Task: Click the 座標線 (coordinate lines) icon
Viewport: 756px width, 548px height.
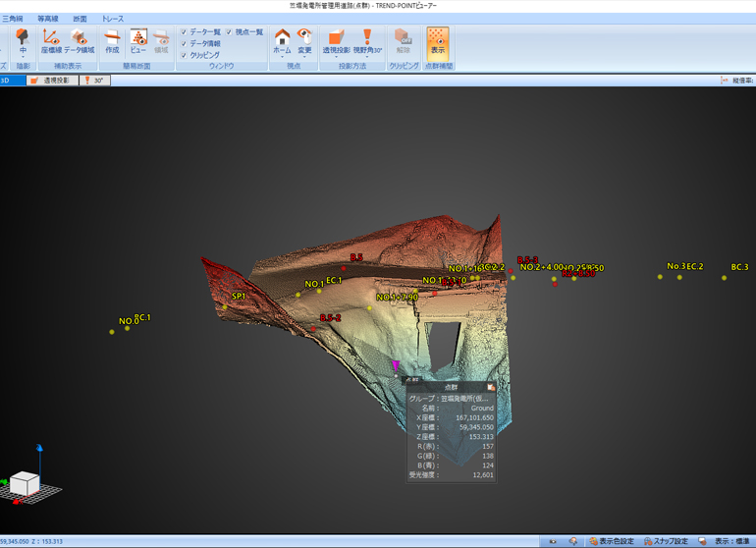Action: click(x=50, y=39)
